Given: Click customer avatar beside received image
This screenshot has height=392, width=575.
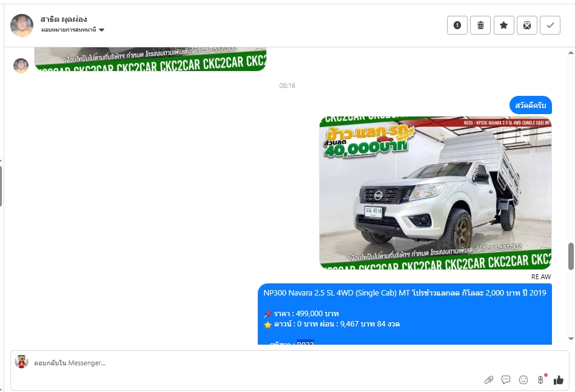Looking at the screenshot, I should (21, 66).
